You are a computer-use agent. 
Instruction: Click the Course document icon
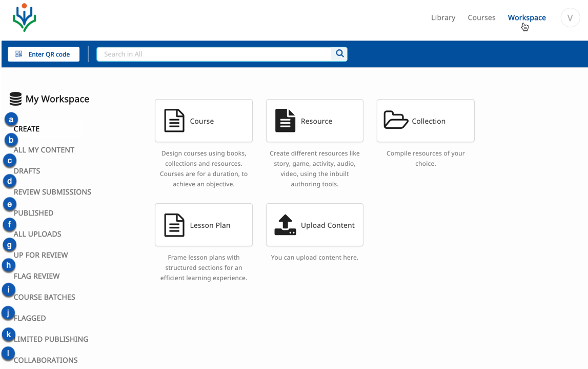(174, 121)
